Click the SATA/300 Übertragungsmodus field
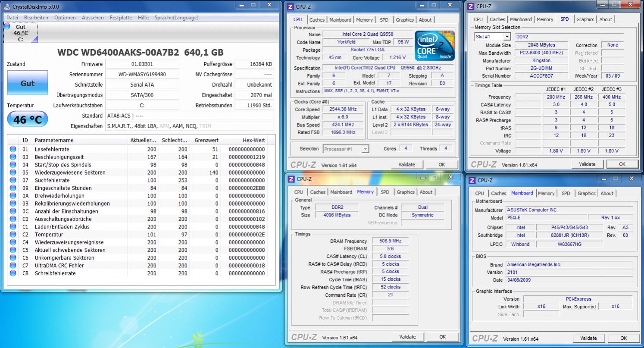The height and width of the screenshot is (348, 644). [x=142, y=95]
